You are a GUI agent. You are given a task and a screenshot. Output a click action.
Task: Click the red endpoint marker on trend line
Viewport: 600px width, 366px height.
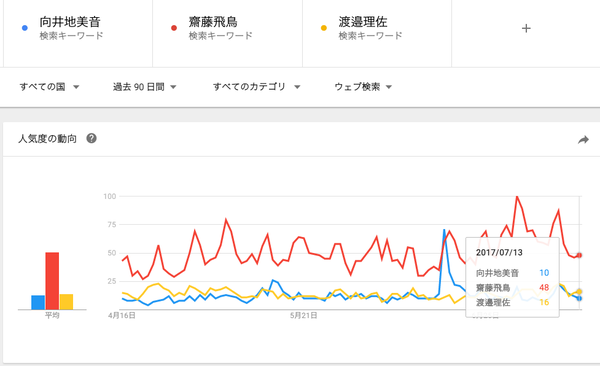click(579, 255)
